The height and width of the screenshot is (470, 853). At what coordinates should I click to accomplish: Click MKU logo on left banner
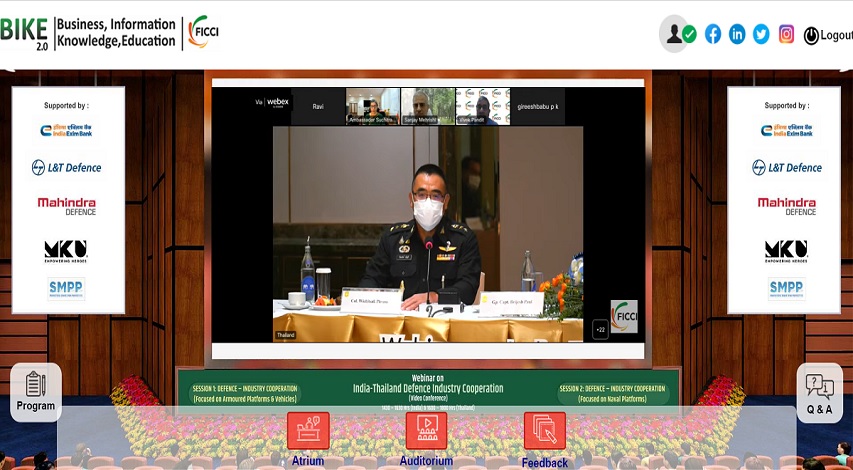[66, 251]
